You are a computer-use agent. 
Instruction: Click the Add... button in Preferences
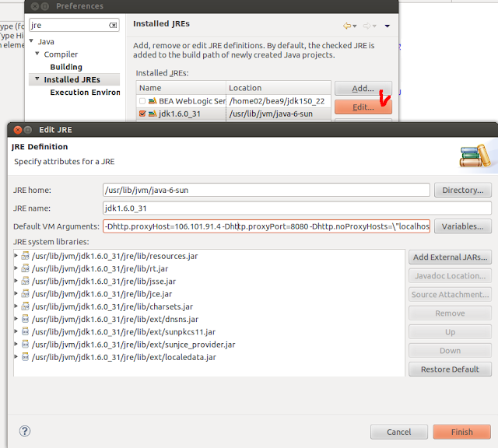click(363, 88)
